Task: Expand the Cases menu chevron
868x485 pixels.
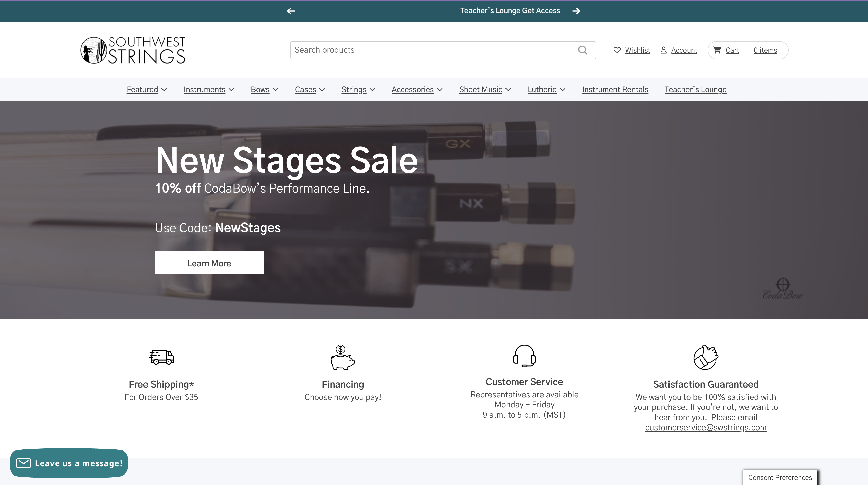Action: [x=322, y=90]
